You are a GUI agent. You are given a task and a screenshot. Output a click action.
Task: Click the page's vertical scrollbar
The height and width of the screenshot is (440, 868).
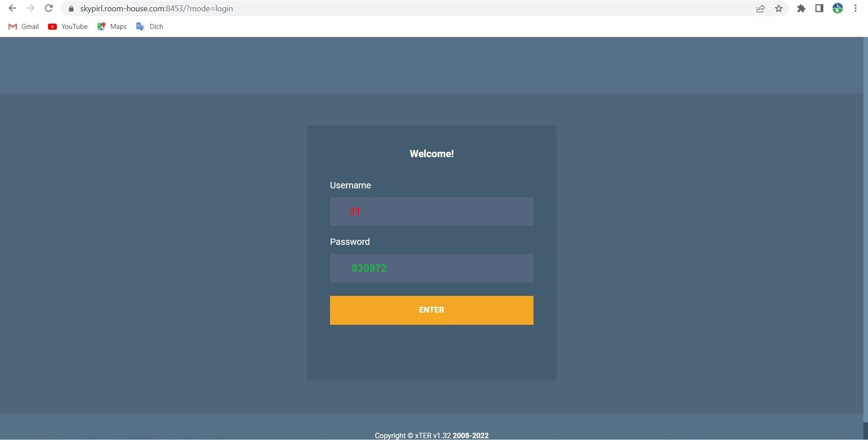pos(865,226)
